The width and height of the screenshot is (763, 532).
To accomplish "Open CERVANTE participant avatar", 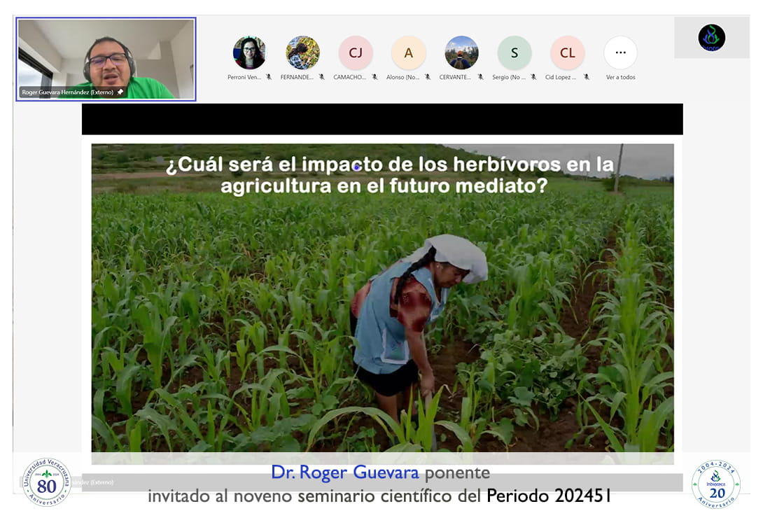I will tap(462, 52).
